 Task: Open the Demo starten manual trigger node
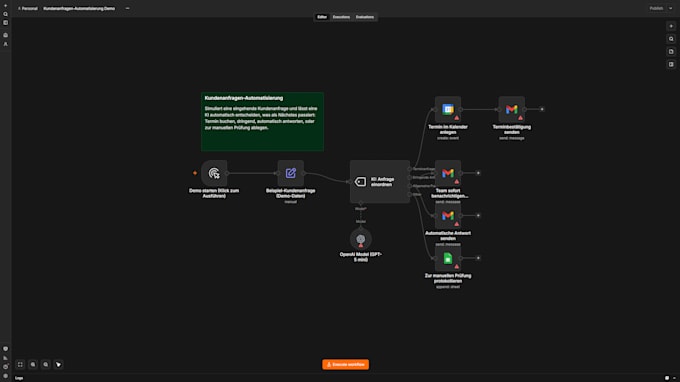pos(214,173)
